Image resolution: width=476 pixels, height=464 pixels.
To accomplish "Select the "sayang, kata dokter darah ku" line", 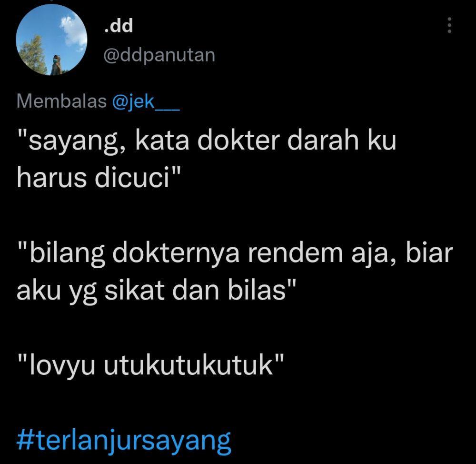I will click(207, 141).
